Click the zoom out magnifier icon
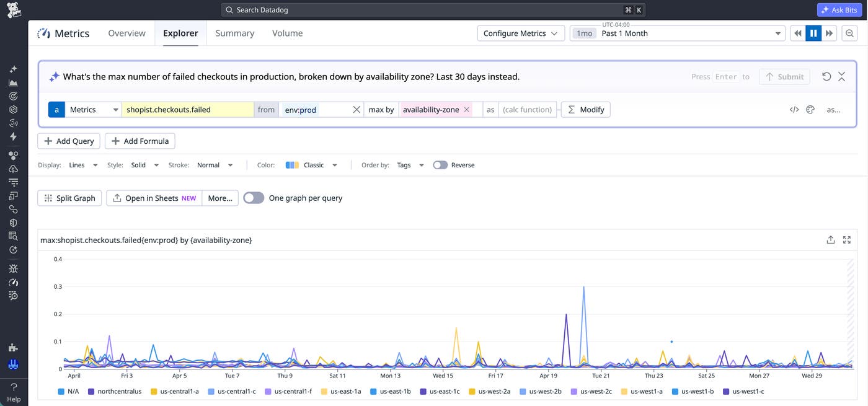 click(x=850, y=33)
